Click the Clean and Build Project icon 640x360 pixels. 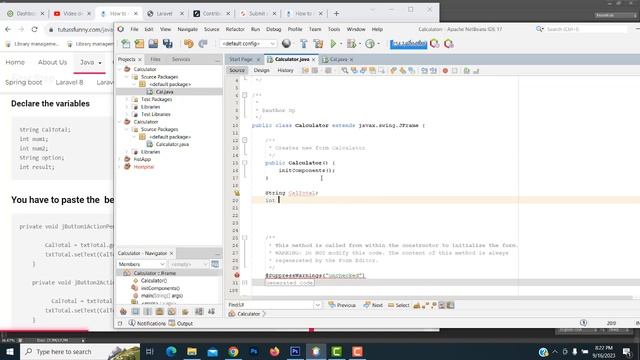click(x=318, y=44)
